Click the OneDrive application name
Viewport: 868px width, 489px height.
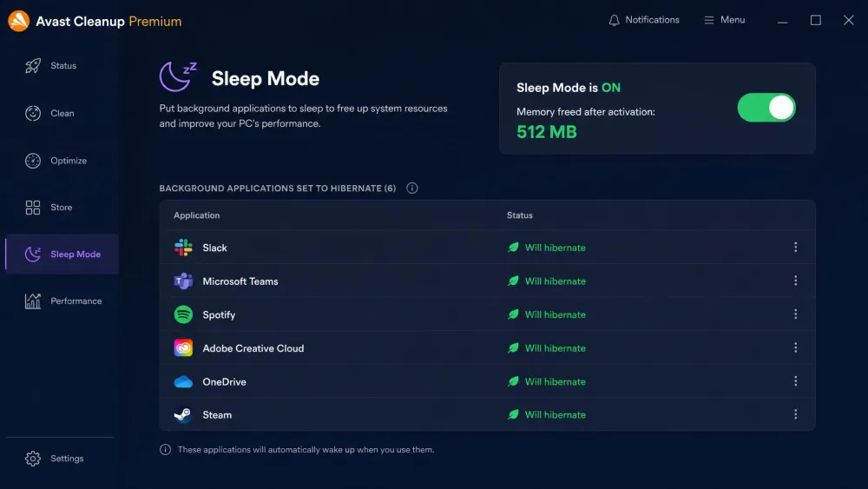224,381
